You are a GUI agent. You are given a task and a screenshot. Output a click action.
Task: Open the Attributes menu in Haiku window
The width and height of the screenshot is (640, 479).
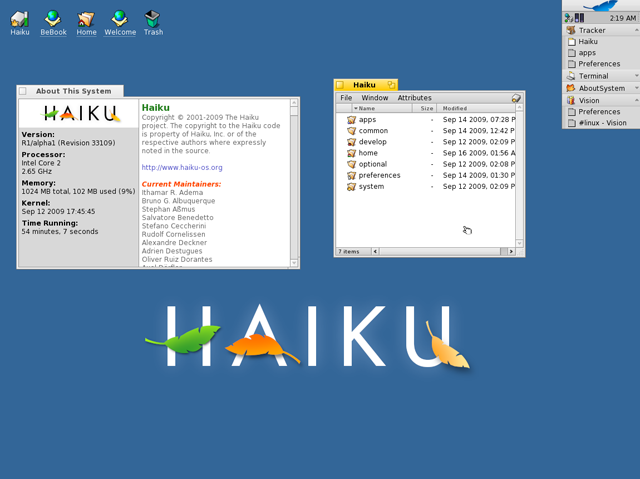(414, 98)
